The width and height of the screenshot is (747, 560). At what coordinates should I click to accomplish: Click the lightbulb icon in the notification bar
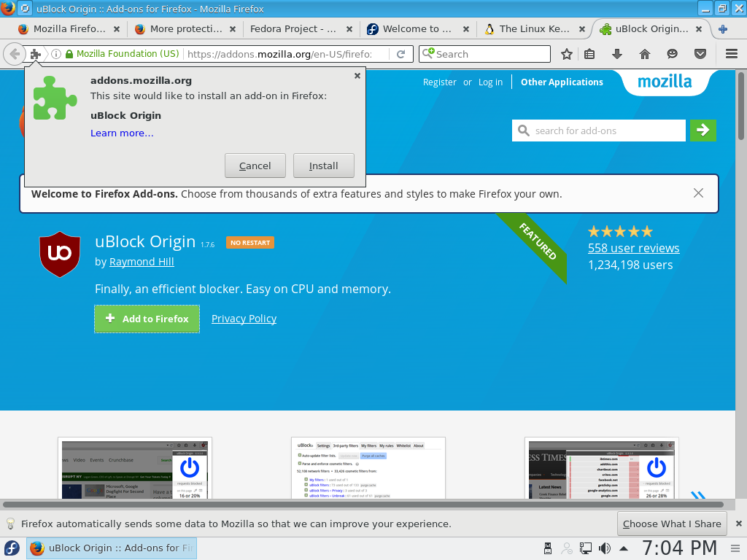(10, 524)
